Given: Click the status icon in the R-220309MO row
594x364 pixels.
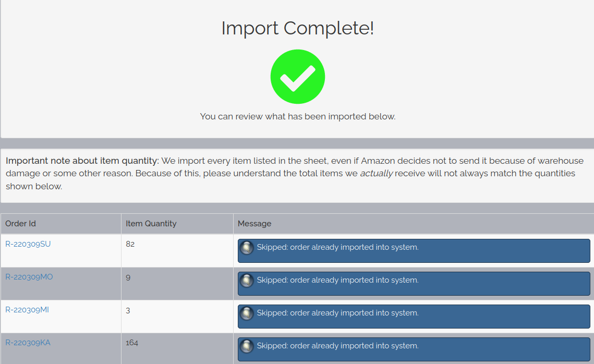Looking at the screenshot, I should 247,281.
